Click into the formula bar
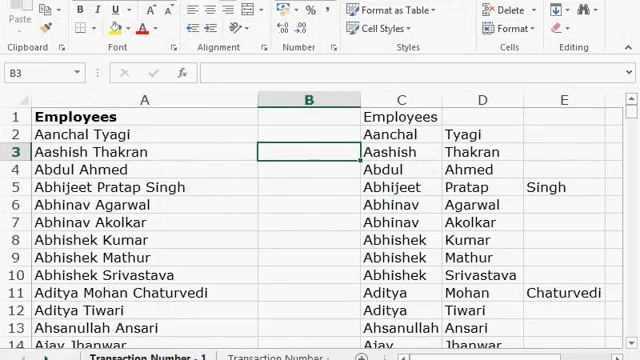The height and width of the screenshot is (360, 640). [411, 73]
